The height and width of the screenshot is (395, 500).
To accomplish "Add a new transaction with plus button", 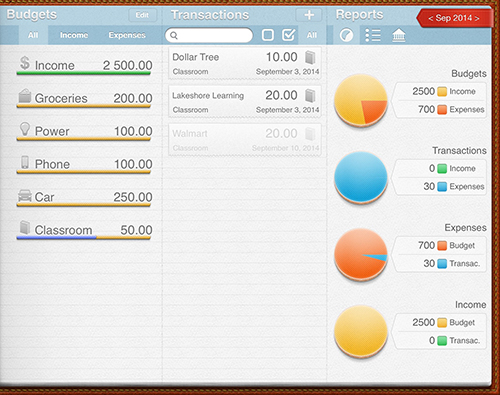I will (x=309, y=15).
